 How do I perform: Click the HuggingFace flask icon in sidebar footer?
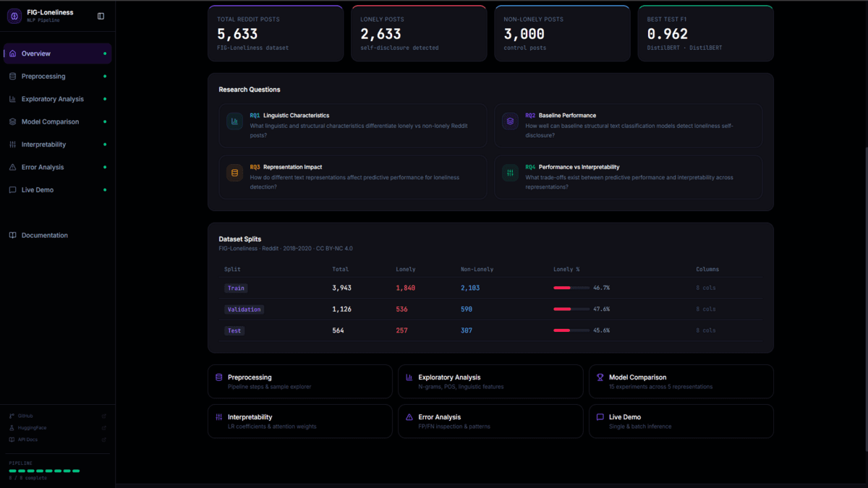pos(12,428)
